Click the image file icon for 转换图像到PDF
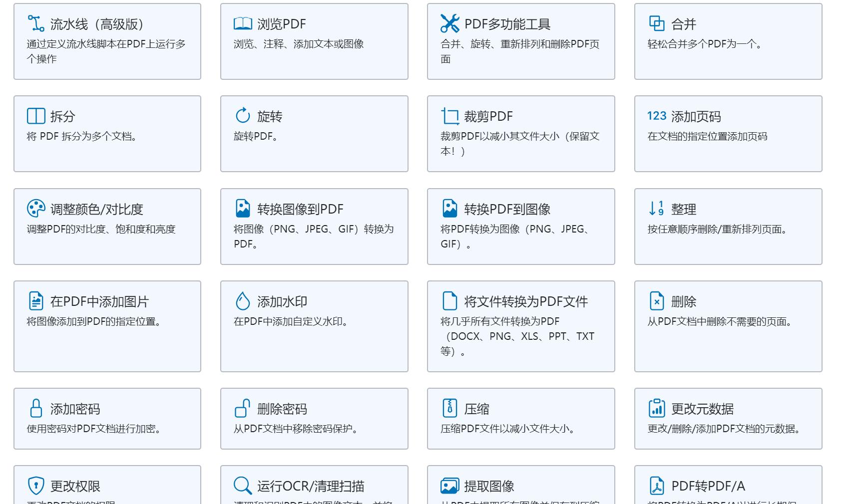 pyautogui.click(x=243, y=209)
